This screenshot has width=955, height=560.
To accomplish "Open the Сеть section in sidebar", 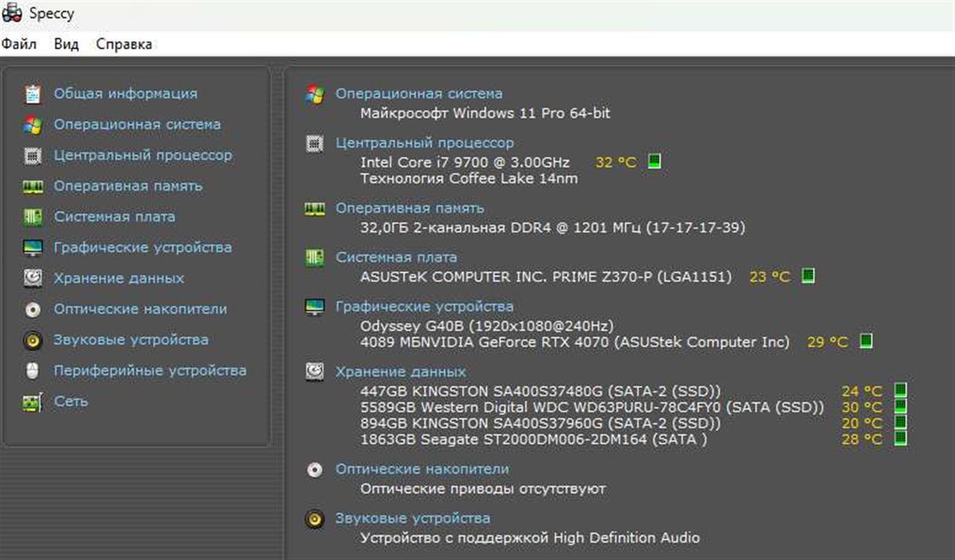I will pos(71,402).
